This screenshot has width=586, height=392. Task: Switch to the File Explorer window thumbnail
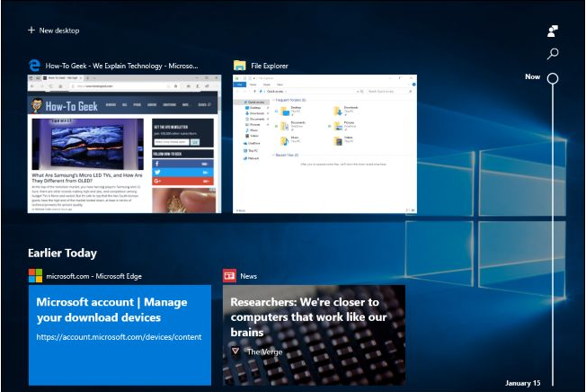[324, 144]
